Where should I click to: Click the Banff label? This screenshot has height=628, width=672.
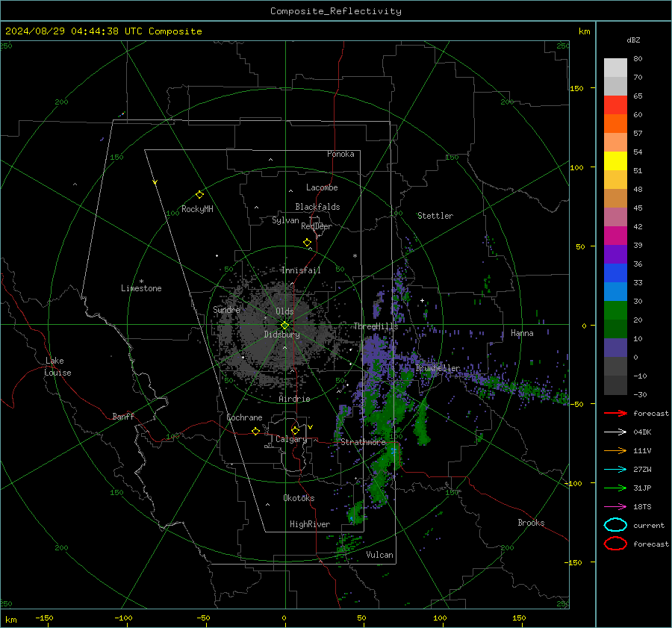[123, 416]
